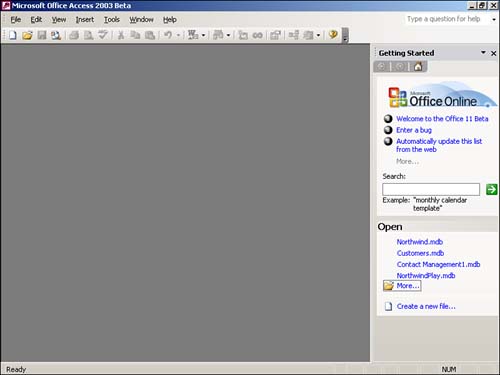Click the Print Preview toolbar icon

click(88, 35)
